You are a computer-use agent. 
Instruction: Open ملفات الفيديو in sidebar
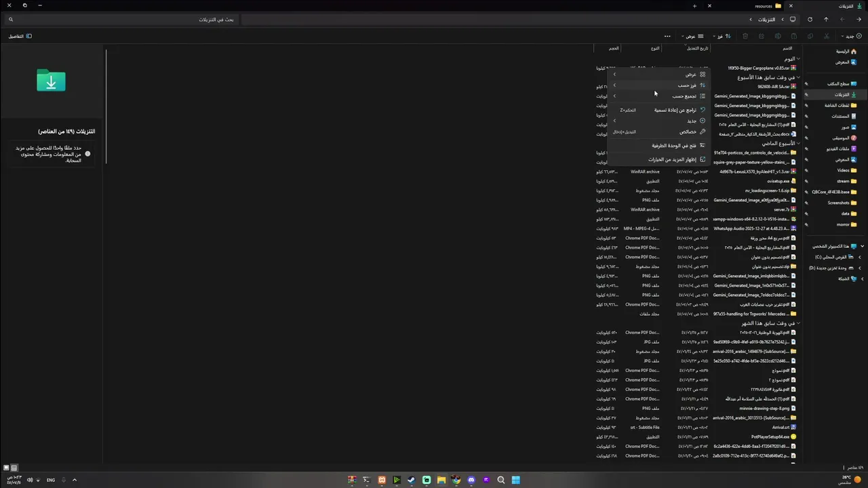point(841,149)
